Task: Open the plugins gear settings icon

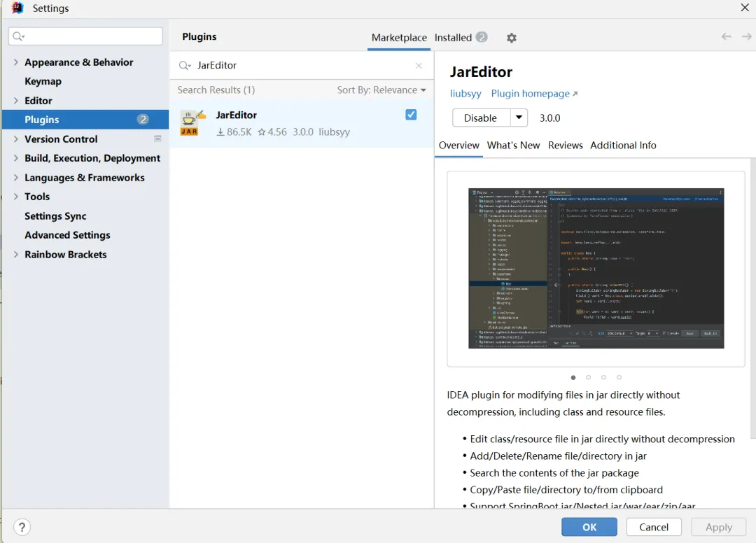Action: click(512, 38)
